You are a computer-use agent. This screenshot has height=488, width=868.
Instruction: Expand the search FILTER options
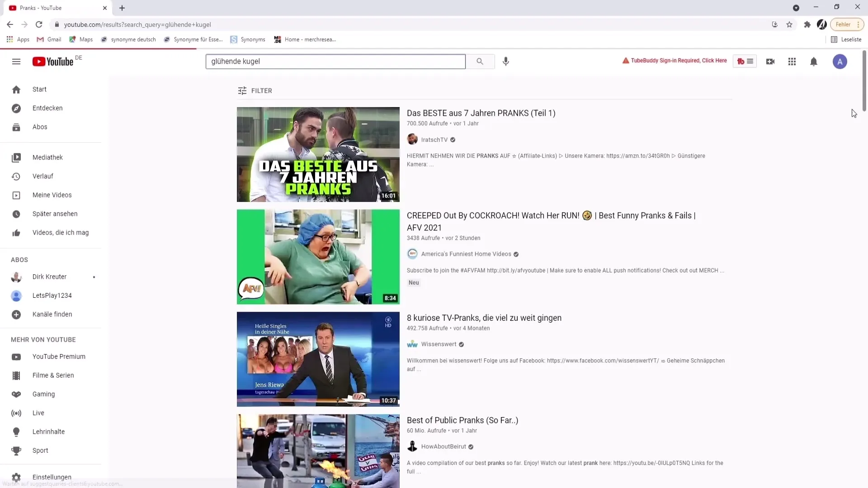click(x=255, y=91)
